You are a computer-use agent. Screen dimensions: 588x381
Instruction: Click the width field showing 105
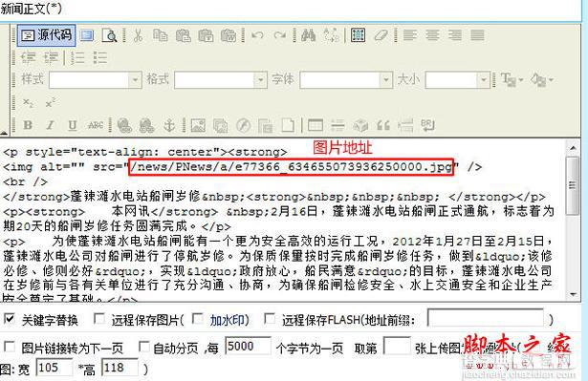point(54,368)
